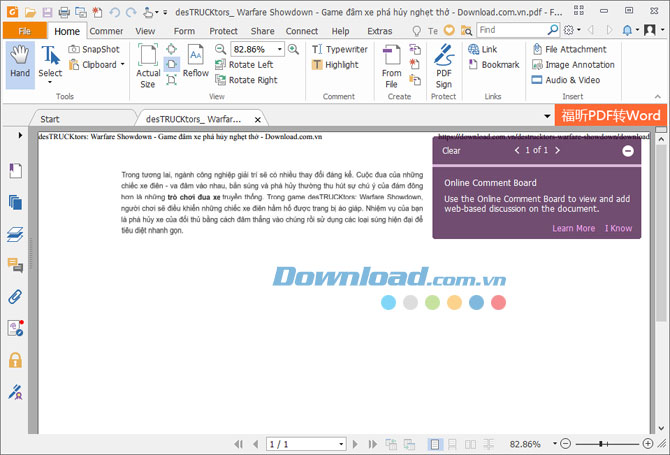Click the Learn More link
670x455 pixels.
click(573, 228)
